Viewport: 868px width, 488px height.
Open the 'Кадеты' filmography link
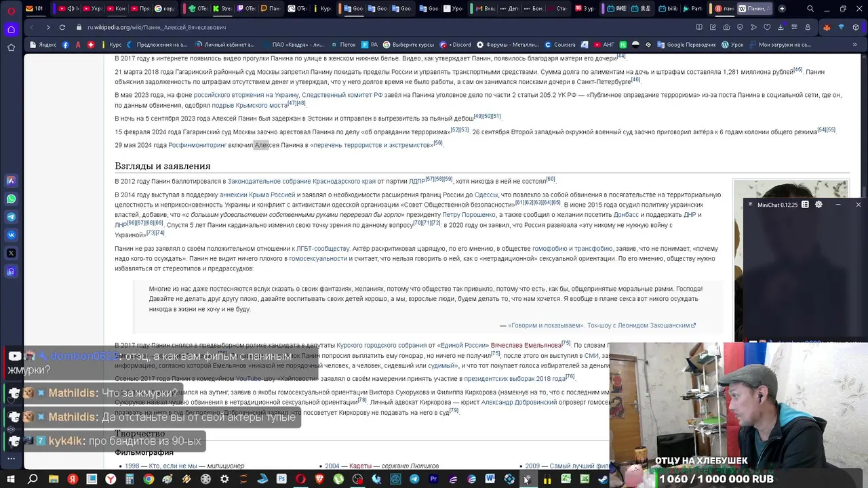coord(360,466)
